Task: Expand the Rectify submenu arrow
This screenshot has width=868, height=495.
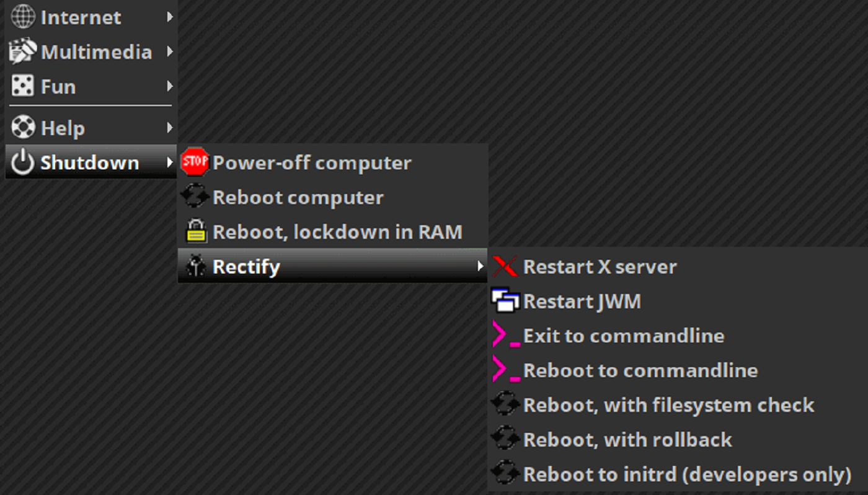Action: point(480,266)
